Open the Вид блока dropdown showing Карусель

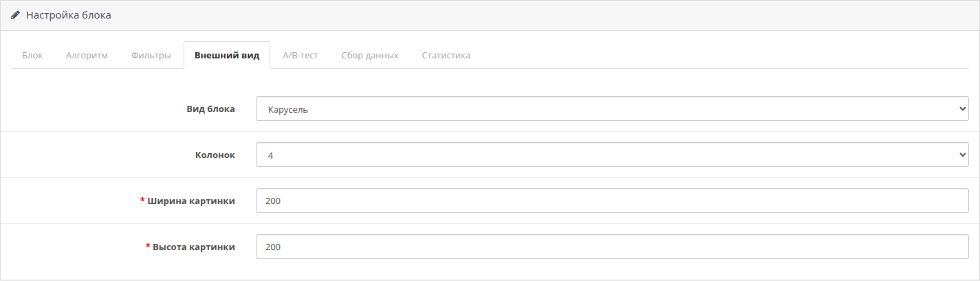click(612, 109)
